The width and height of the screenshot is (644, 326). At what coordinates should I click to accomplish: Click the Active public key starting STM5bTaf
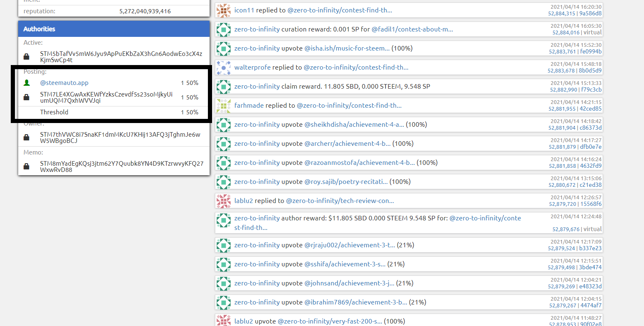coord(121,57)
